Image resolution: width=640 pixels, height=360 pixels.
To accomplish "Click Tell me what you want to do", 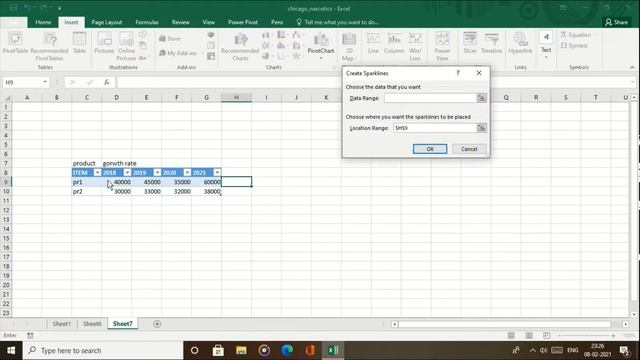I will click(338, 22).
